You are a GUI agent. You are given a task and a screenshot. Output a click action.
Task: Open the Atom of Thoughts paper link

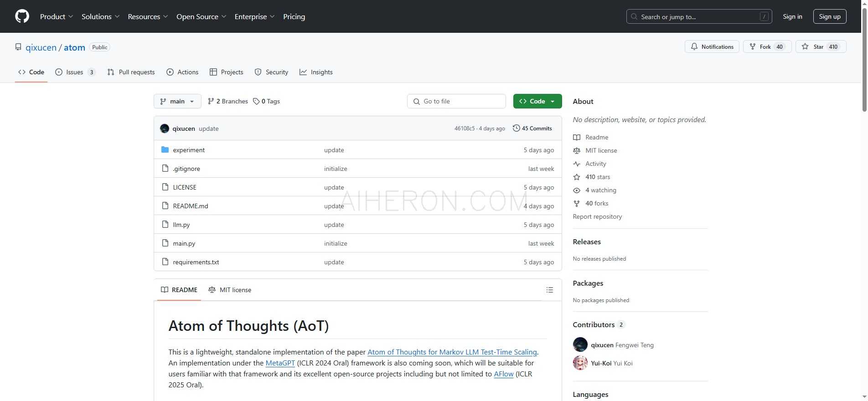(452, 352)
